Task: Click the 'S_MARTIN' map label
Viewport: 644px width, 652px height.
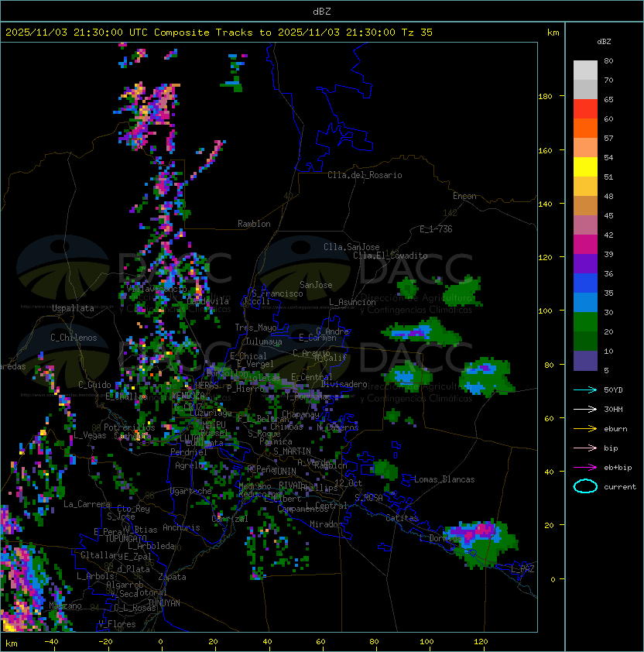Action: [292, 451]
